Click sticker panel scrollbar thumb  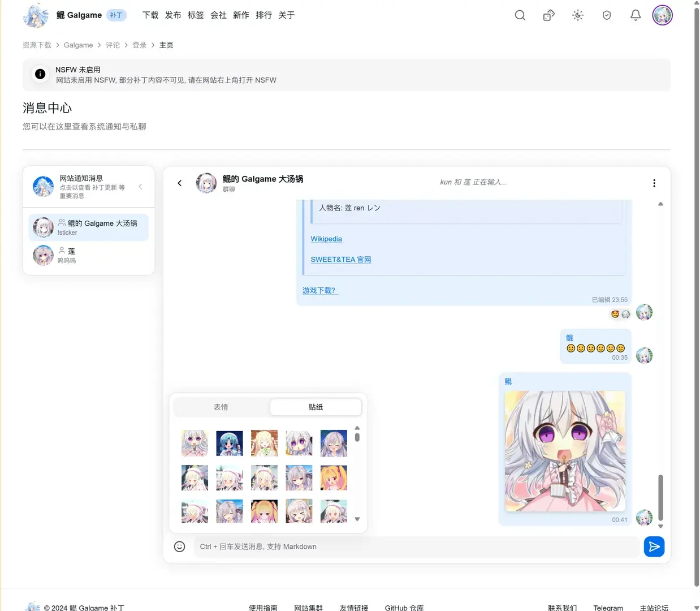[x=357, y=437]
